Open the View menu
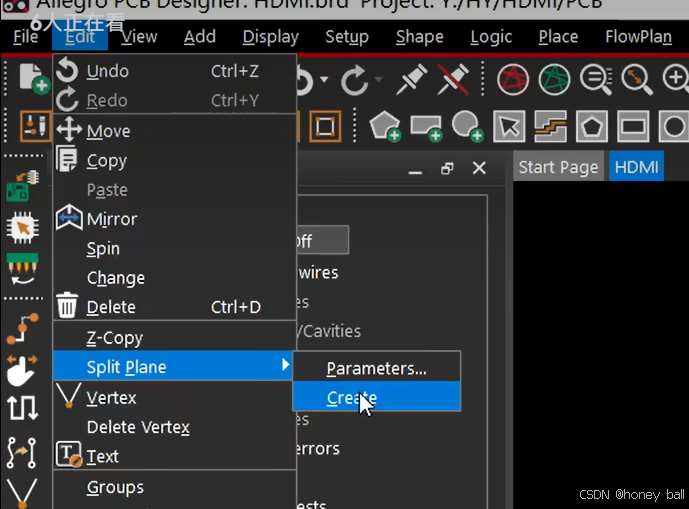The image size is (689, 509). pos(139,36)
